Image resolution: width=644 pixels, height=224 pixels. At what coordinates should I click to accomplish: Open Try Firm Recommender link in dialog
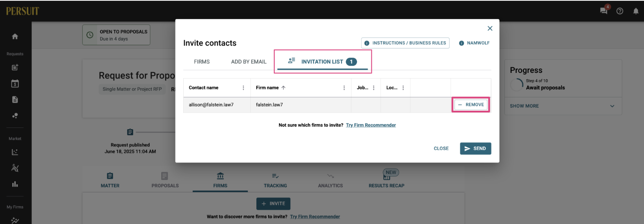[371, 125]
